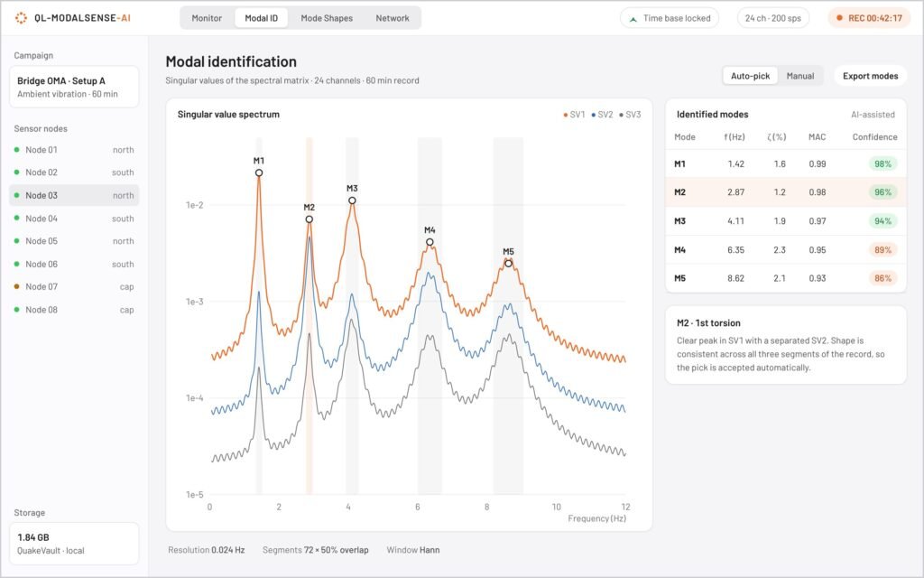Click the M2 · 1st torsion description heading
924x578 pixels.
(x=708, y=323)
